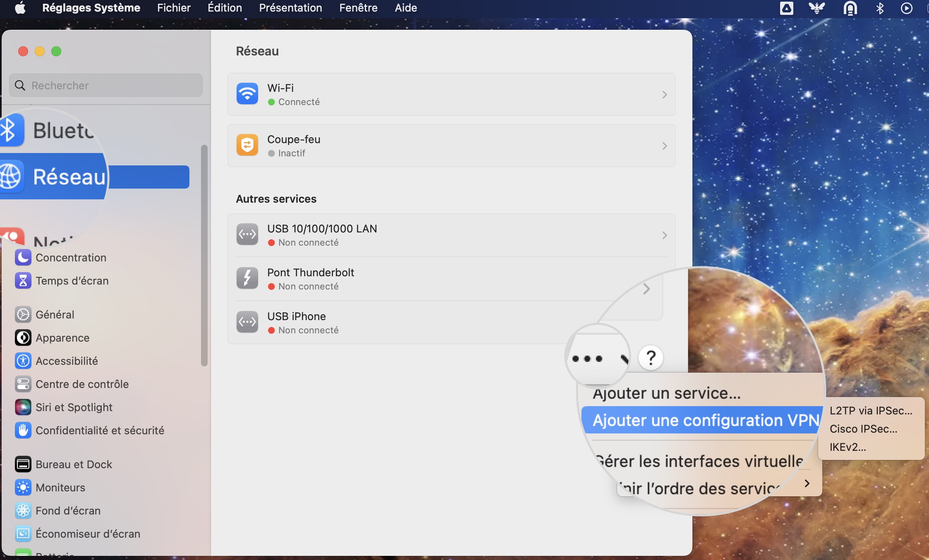This screenshot has height=560, width=929.
Task: Click the sidebar vertical scrollbar
Action: coord(204,256)
